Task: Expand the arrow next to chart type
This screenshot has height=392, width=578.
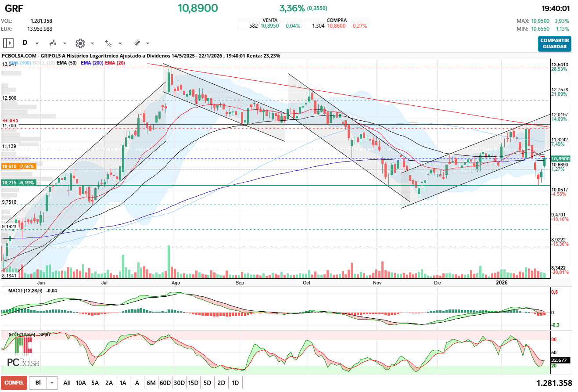Action: point(65,43)
